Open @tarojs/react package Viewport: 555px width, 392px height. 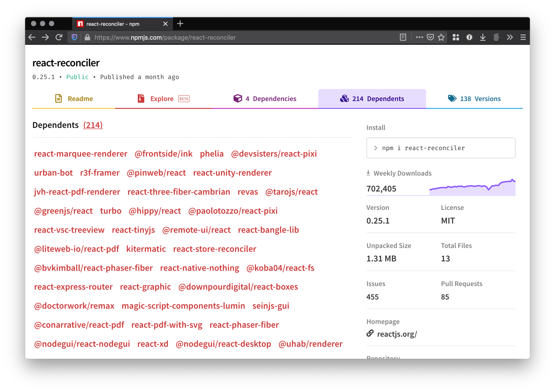291,192
